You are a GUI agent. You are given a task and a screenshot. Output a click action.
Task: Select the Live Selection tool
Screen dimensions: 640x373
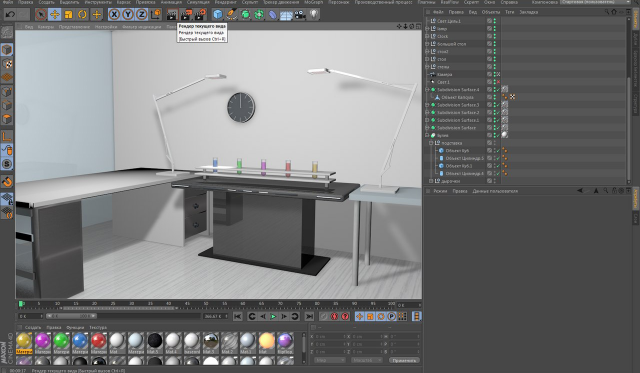(x=41, y=15)
